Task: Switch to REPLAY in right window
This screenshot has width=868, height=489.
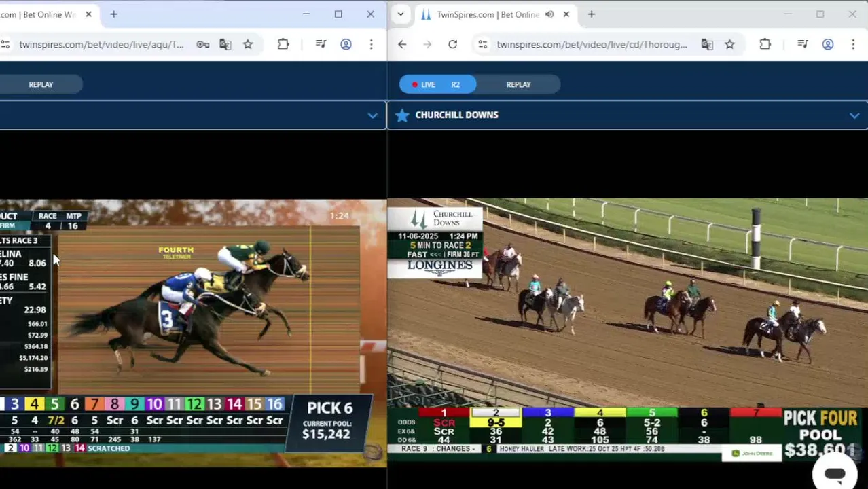Action: [518, 84]
